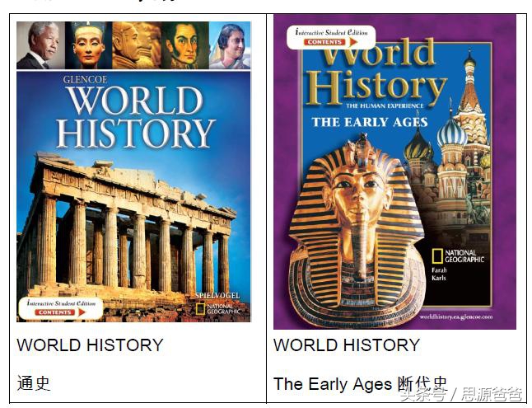Click National Geographic yellow frame on left cover
This screenshot has width=532, height=408.
(x=200, y=309)
